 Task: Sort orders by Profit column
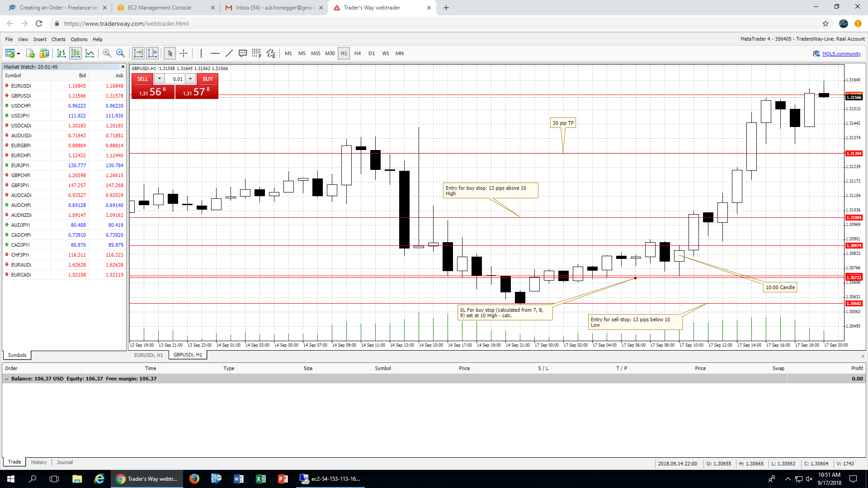click(857, 368)
